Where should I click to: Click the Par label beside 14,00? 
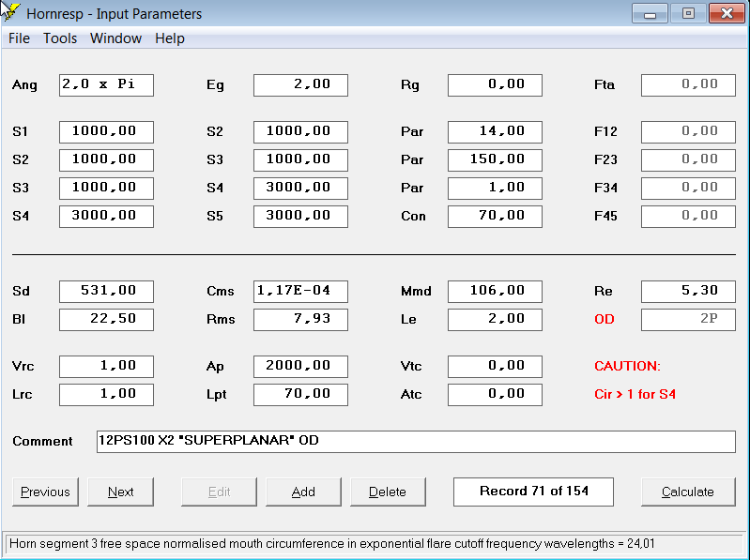pyautogui.click(x=412, y=132)
